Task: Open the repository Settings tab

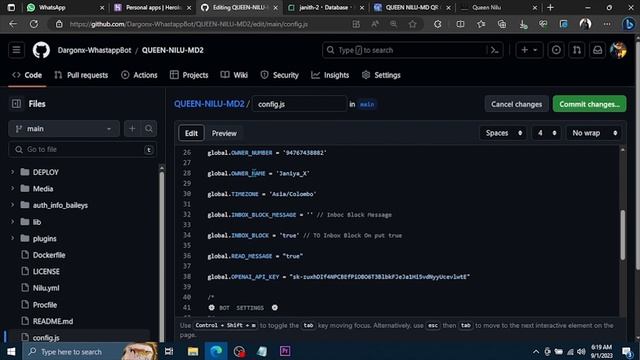Action: click(381, 75)
